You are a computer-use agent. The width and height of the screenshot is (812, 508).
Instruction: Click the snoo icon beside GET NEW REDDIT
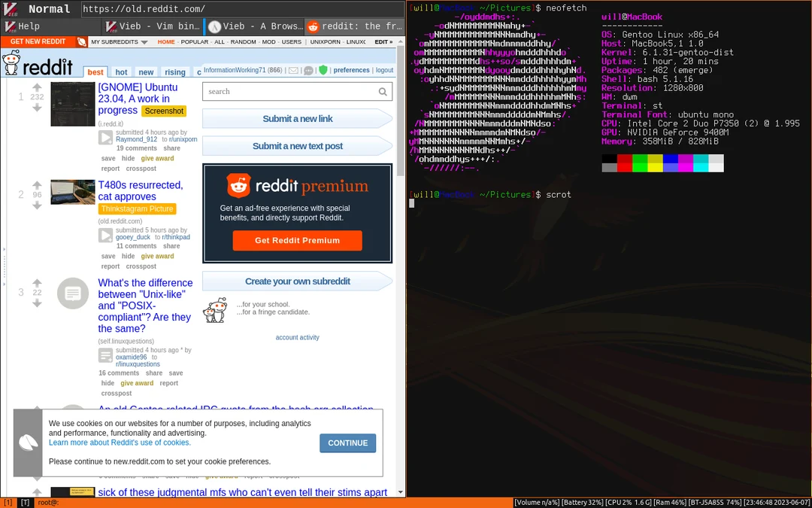coord(81,42)
